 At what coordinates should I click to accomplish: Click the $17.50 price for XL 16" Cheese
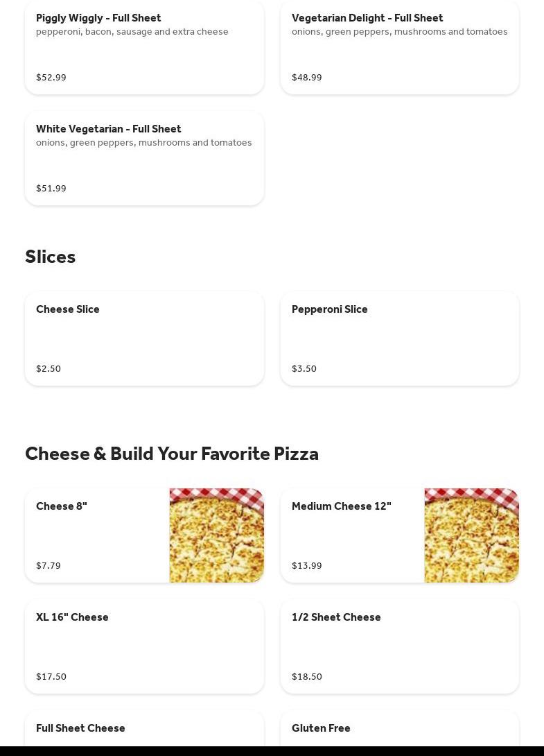tap(51, 676)
